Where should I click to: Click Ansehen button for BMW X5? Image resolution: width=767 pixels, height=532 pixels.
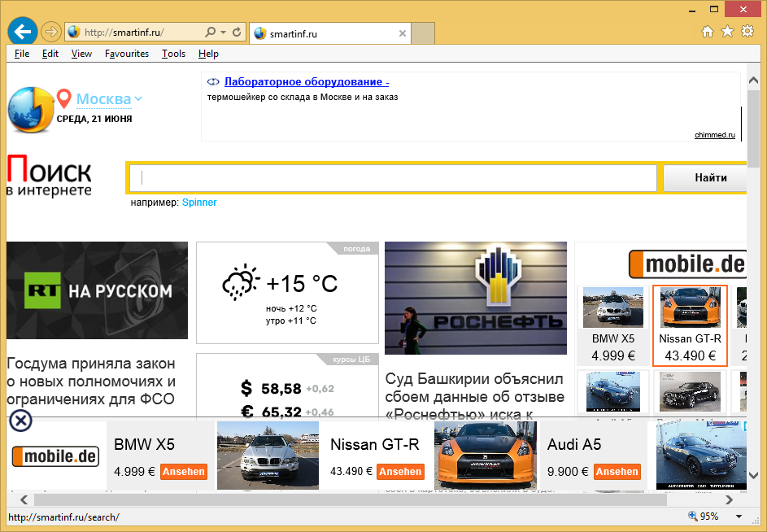[x=183, y=472]
